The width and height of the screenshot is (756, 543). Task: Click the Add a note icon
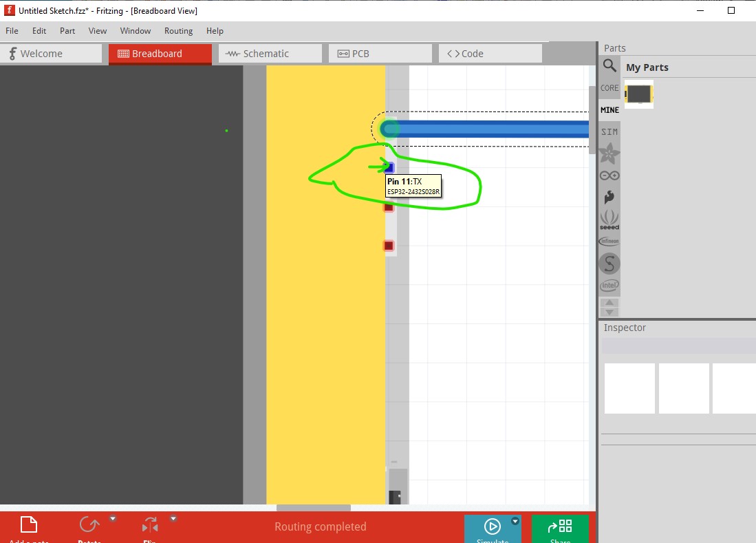pos(29,526)
